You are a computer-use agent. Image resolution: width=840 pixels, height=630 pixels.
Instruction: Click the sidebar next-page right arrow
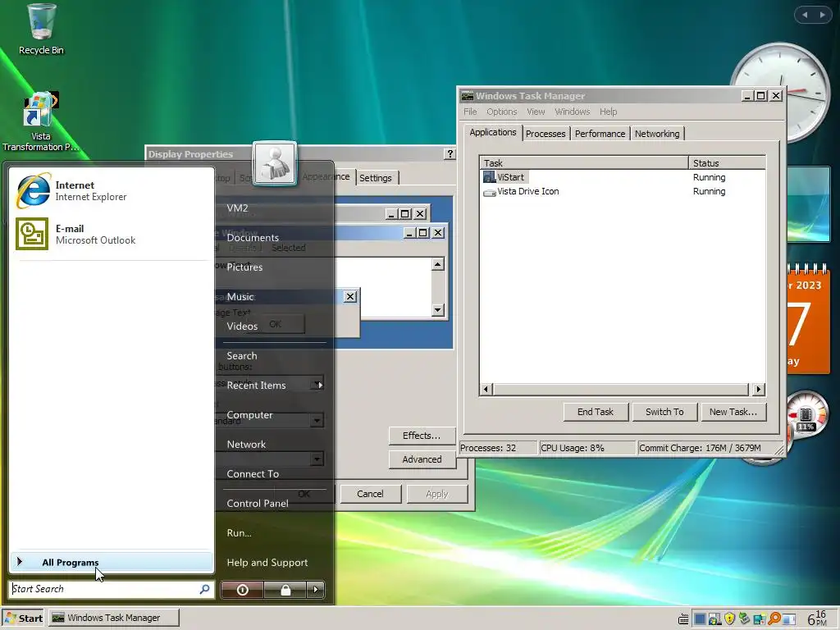[822, 15]
